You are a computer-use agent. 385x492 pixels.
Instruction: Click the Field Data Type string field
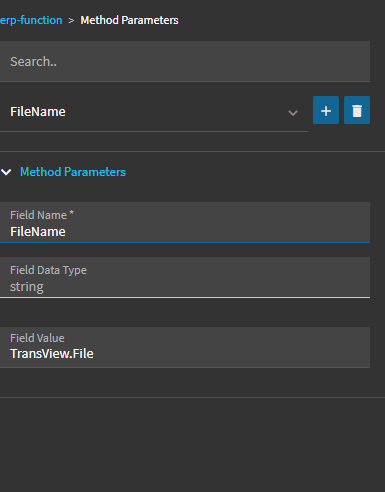(x=185, y=277)
